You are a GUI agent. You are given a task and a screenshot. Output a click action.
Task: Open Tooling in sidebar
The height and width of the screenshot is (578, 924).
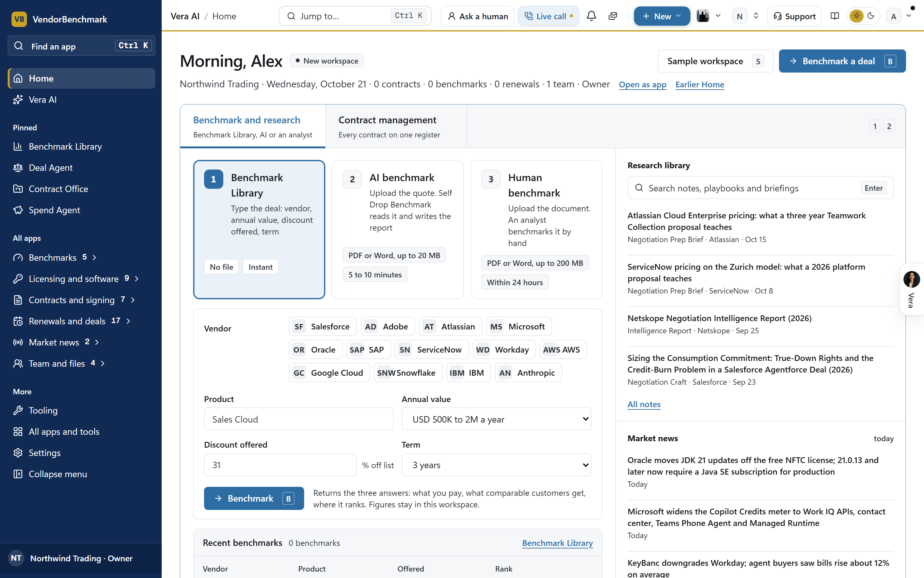coord(81,410)
